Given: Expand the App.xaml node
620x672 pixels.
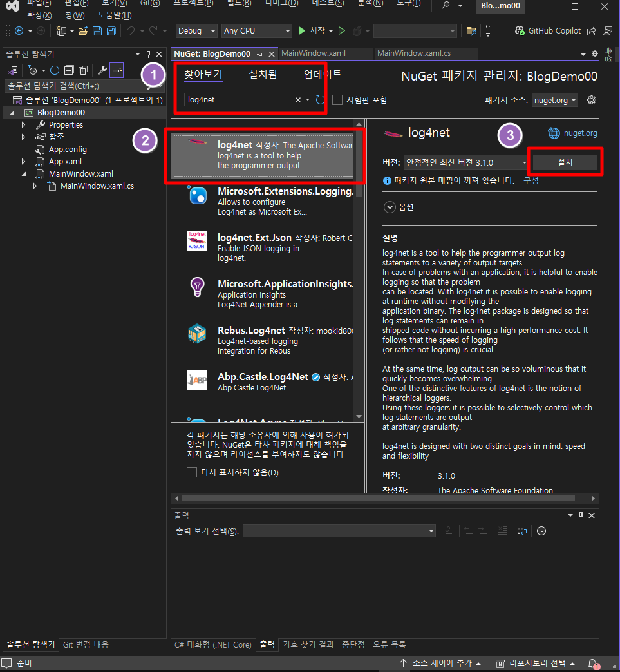Looking at the screenshot, I should (24, 162).
